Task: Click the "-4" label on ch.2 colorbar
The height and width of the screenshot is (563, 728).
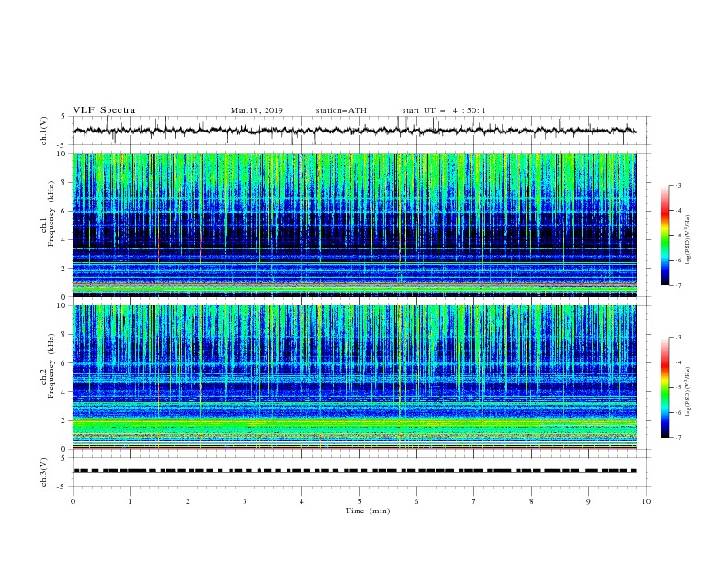Action: pos(678,362)
